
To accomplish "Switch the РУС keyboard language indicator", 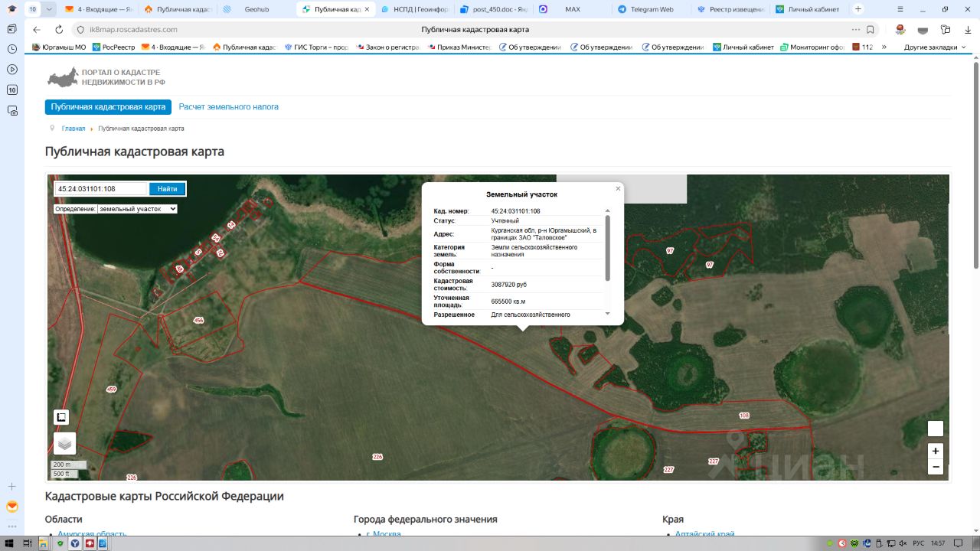I will [x=918, y=543].
